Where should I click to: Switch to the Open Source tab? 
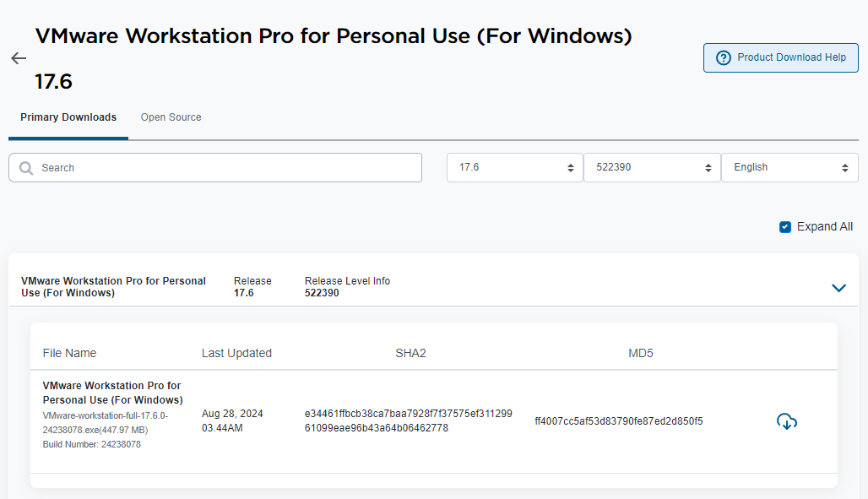[x=171, y=117]
